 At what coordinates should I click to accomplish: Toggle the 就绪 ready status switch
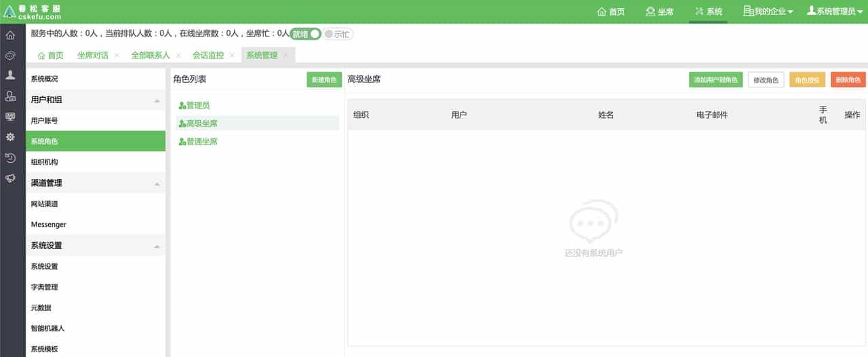(306, 33)
